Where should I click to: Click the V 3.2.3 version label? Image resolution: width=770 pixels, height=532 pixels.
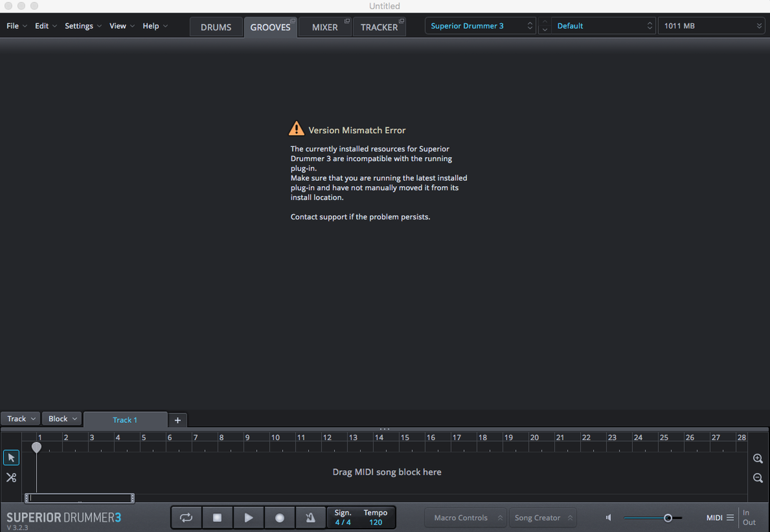[x=18, y=528]
